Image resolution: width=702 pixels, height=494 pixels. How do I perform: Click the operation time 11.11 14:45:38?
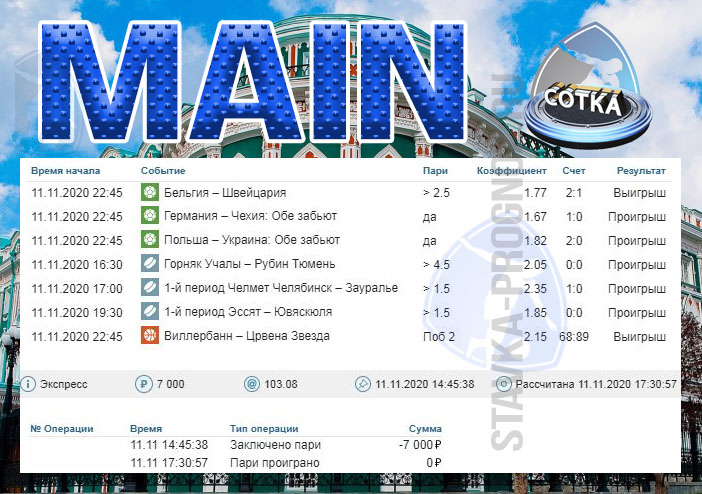169,445
